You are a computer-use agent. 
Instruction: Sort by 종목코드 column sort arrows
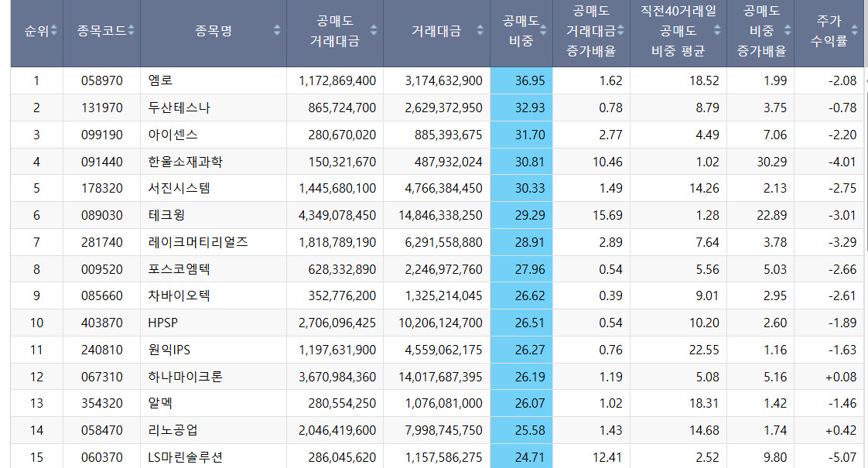click(x=132, y=30)
